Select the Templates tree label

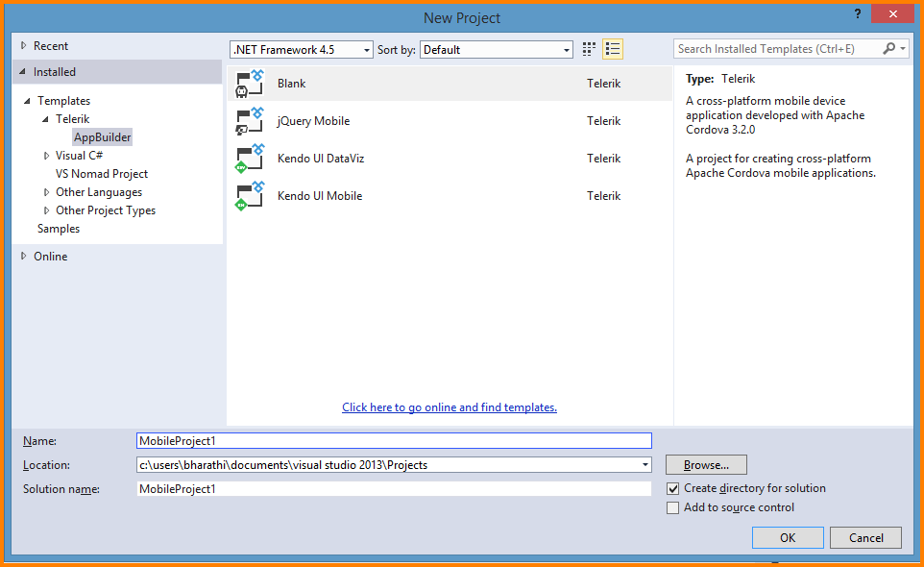[63, 101]
